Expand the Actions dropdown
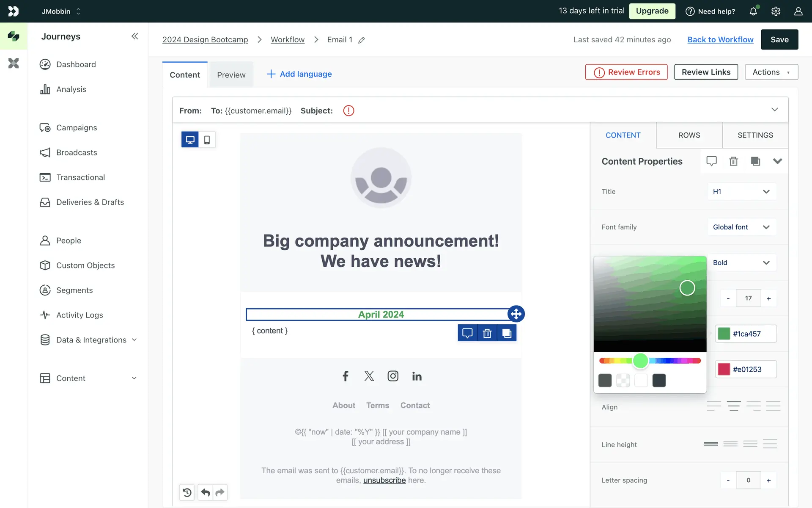Screen dimensions: 812x508 (x=771, y=72)
